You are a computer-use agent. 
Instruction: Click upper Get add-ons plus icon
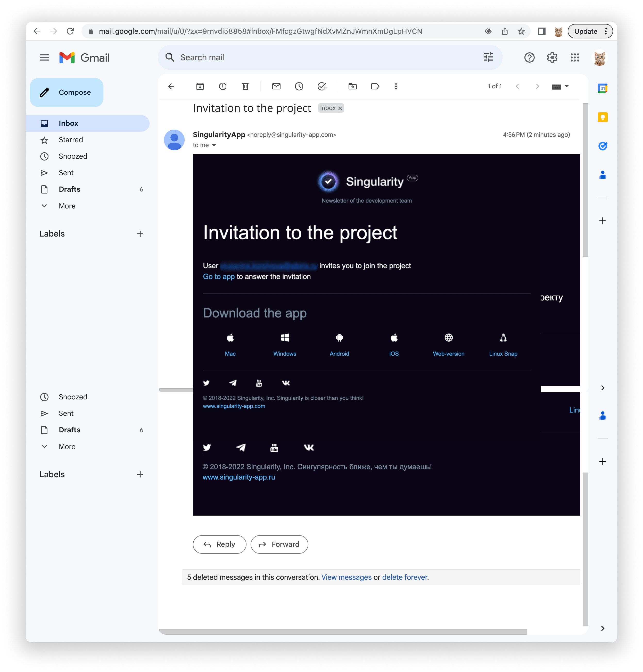603,221
